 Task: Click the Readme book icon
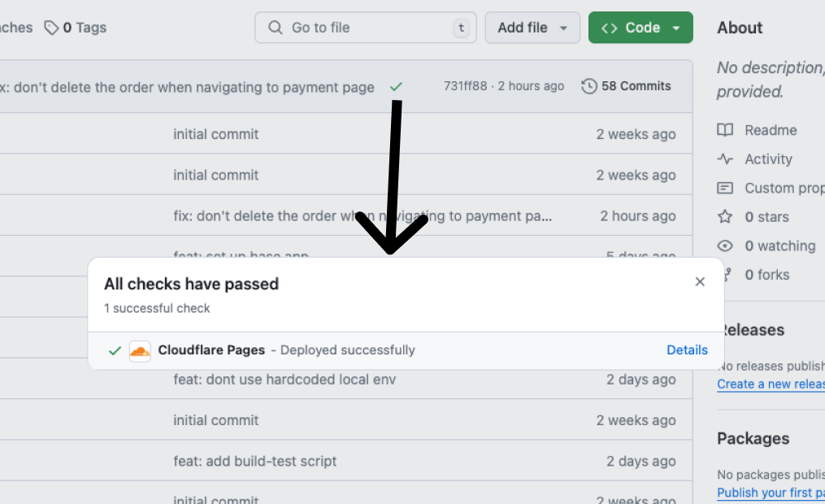[725, 130]
